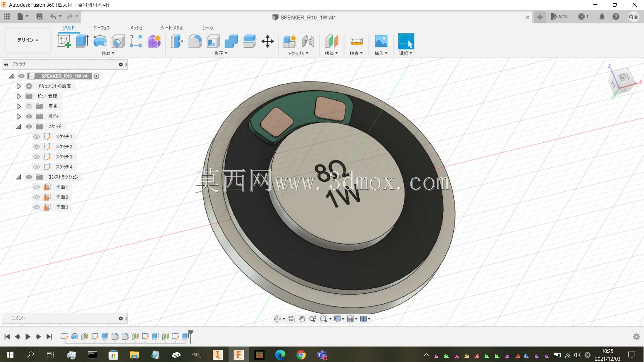The height and width of the screenshot is (362, 644).
Task: Show 平面3 construction plane
Action: click(x=37, y=207)
